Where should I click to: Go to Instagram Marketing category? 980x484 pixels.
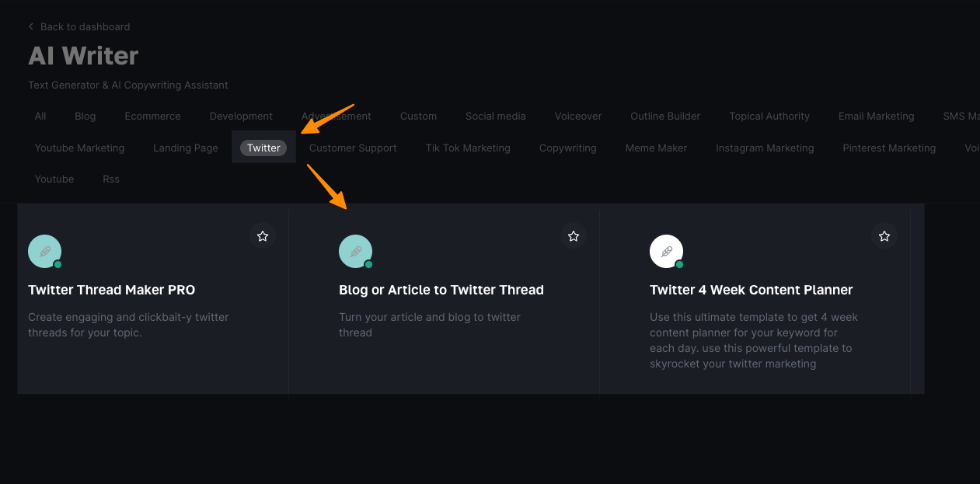(765, 148)
